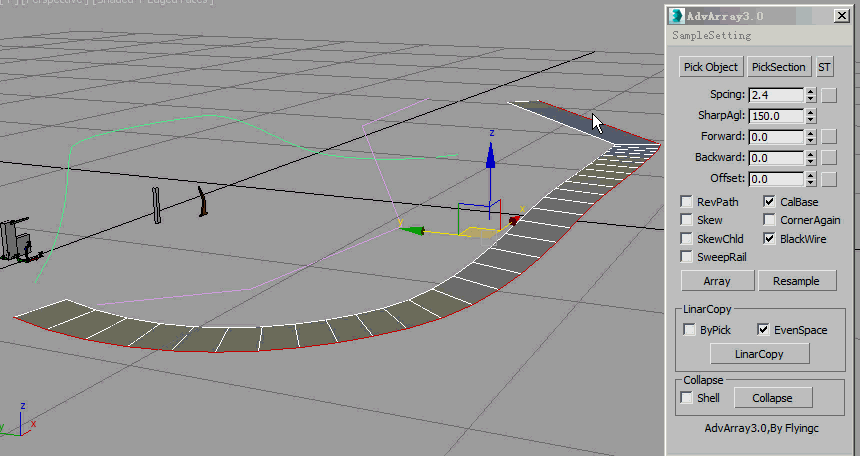860x456 pixels.
Task: Disable the BlackWire checkbox
Action: [x=769, y=239]
